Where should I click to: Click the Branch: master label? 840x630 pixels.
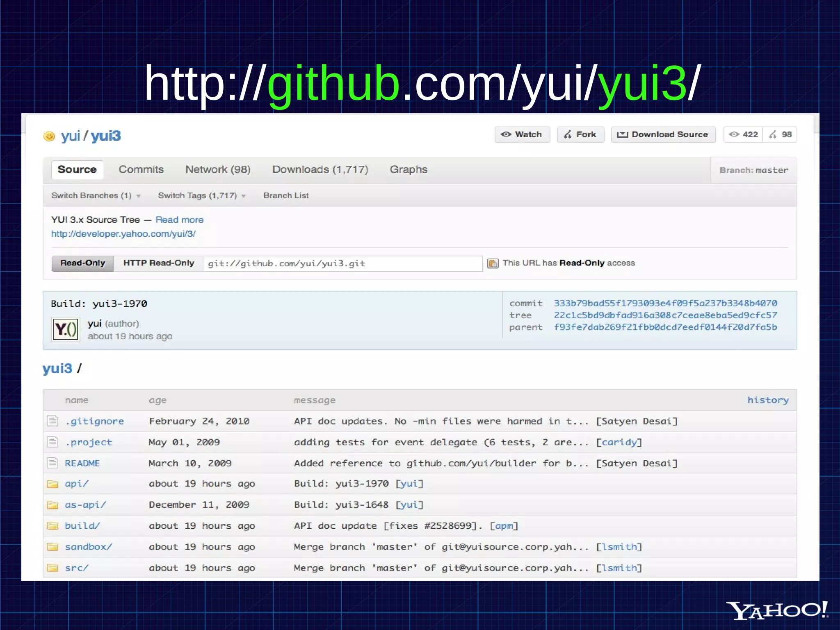754,170
